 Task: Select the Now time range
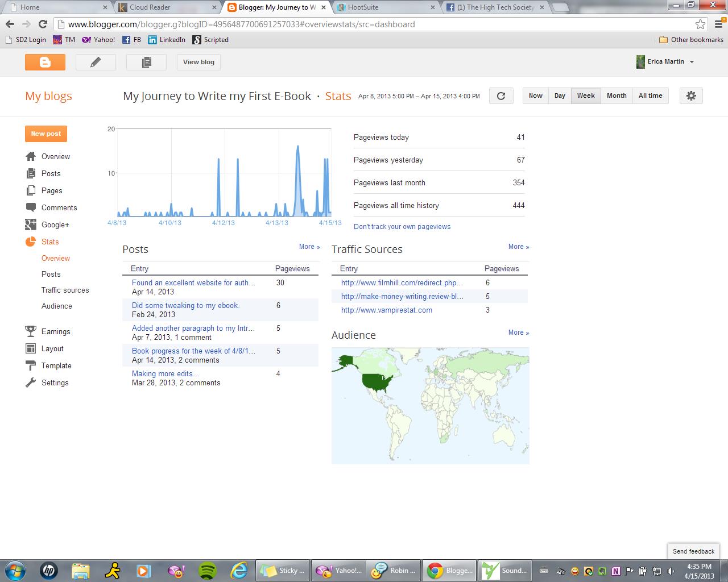point(536,95)
